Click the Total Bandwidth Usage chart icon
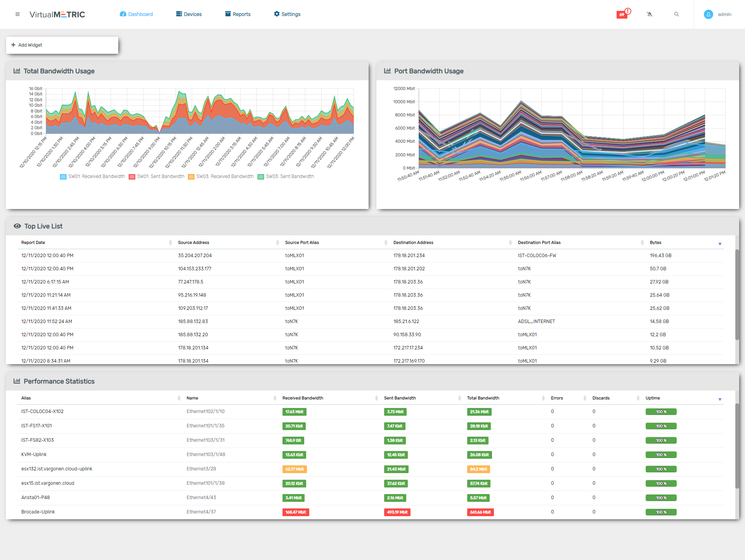 coord(17,71)
